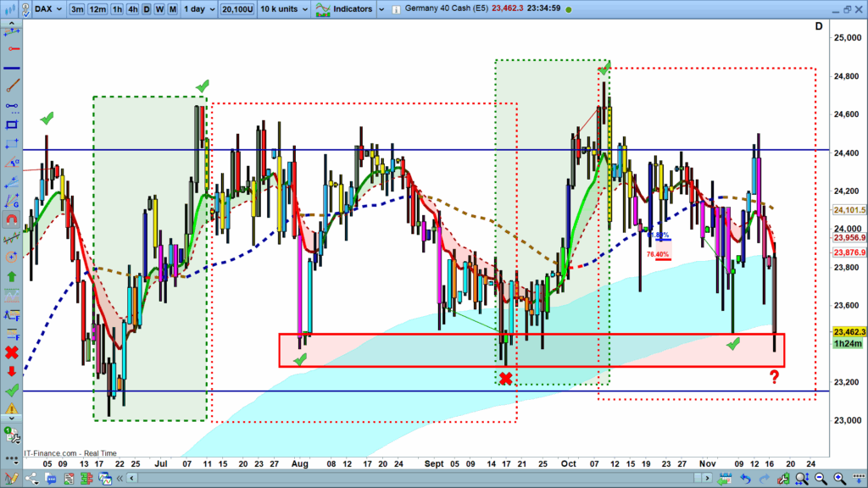This screenshot has width=868, height=488.
Task: Click the red down arrow marker
Action: [x=12, y=371]
